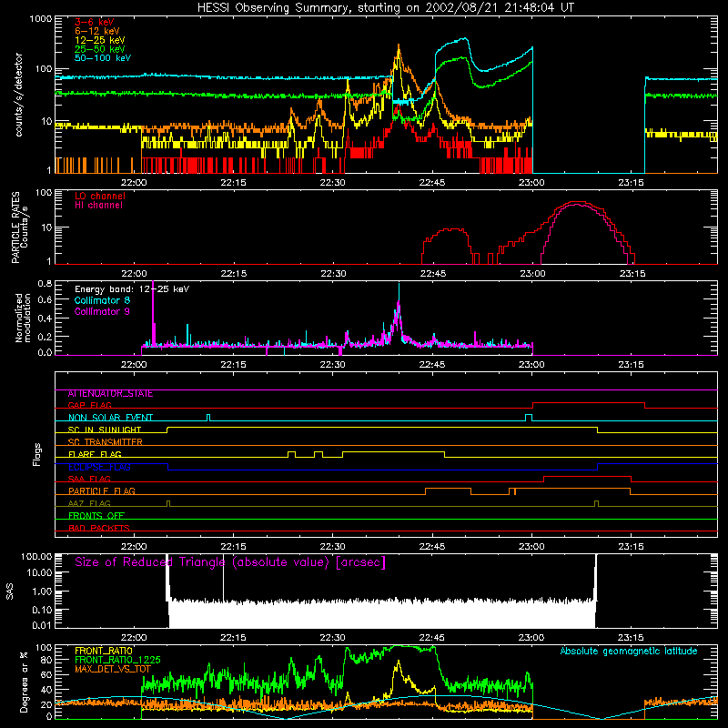This screenshot has width=728, height=728.
Task: Click the "10.00" tick on SAS axis
Action: pos(39,573)
